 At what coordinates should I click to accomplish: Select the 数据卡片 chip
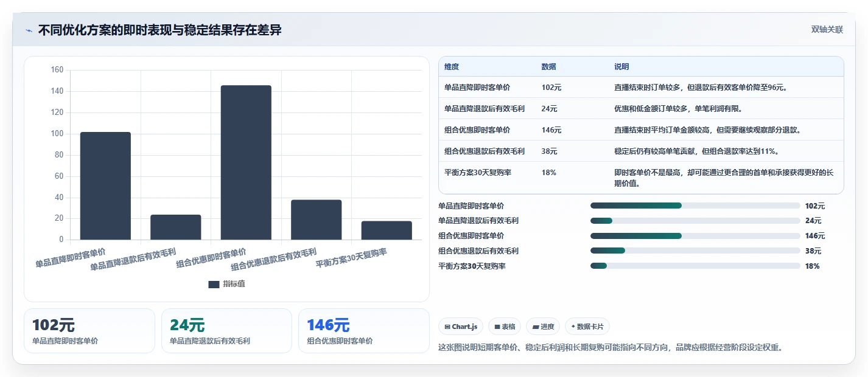click(x=587, y=327)
